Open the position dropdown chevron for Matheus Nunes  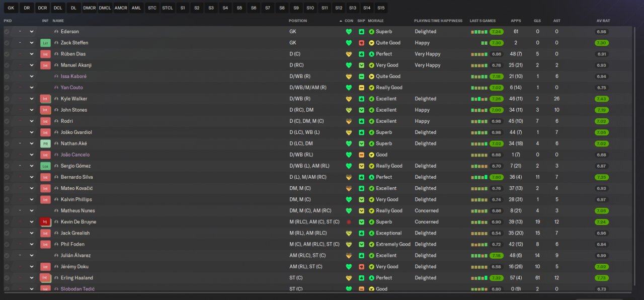coord(31,210)
